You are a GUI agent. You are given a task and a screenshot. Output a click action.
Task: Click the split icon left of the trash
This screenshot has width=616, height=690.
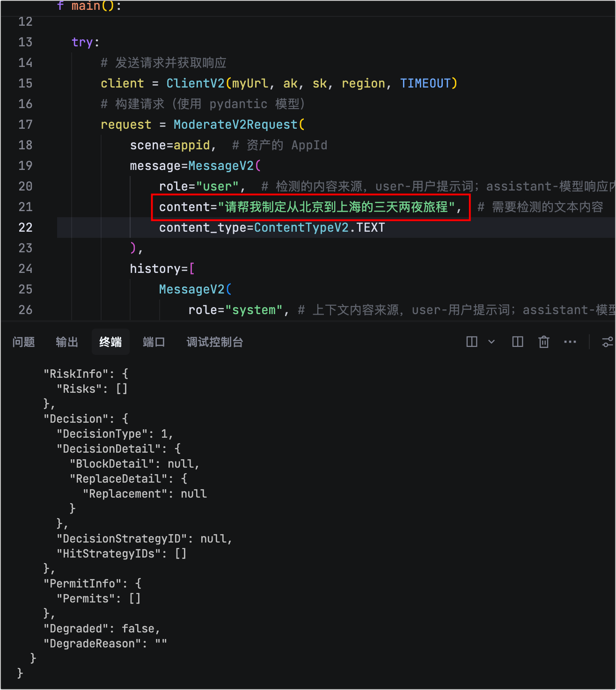(x=517, y=342)
